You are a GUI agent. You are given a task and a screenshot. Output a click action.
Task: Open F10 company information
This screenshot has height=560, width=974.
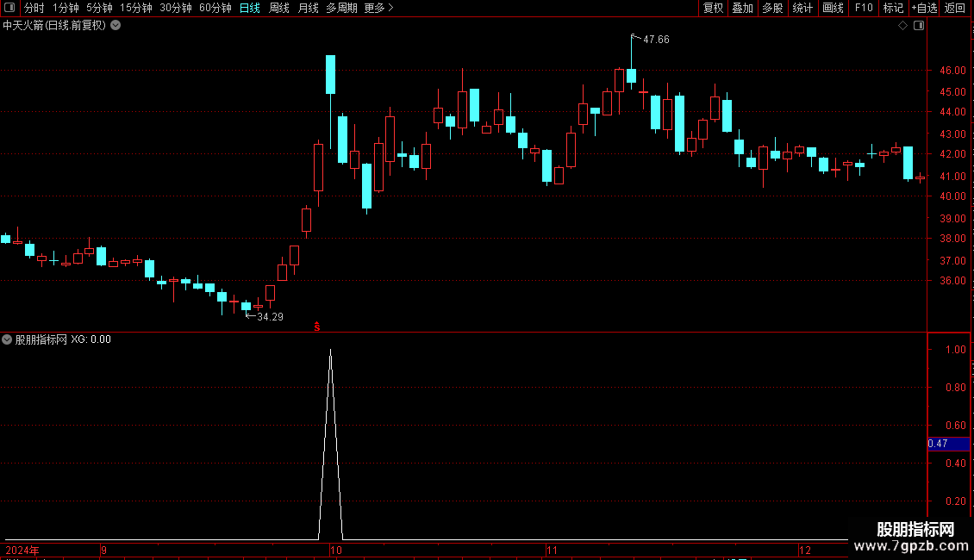tap(864, 8)
